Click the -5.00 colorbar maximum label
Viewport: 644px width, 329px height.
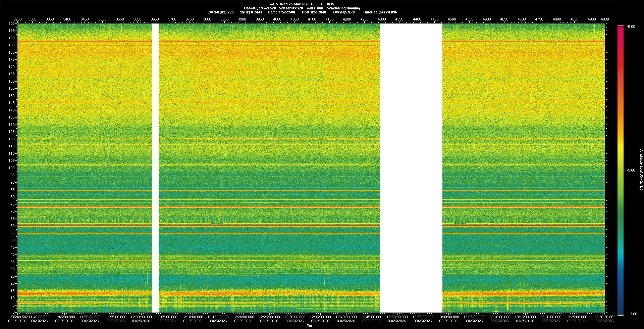coord(631,27)
